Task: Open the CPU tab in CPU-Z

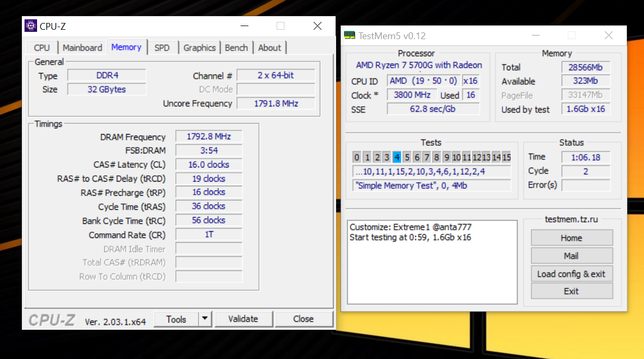Action: pos(42,47)
